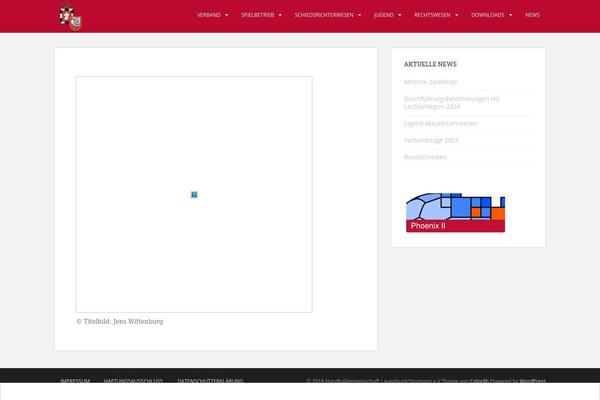Expand the Spielbetrieb dropdown arrow
The height and width of the screenshot is (400, 600).
(280, 15)
